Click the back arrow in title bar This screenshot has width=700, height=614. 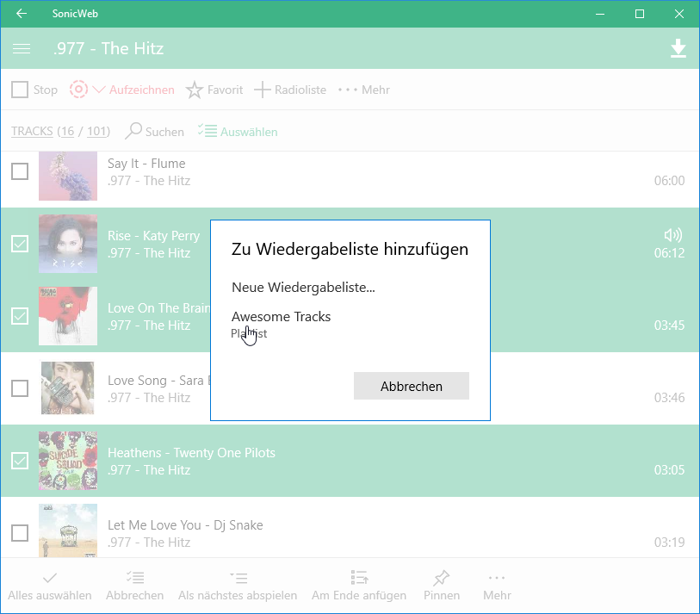coord(22,14)
